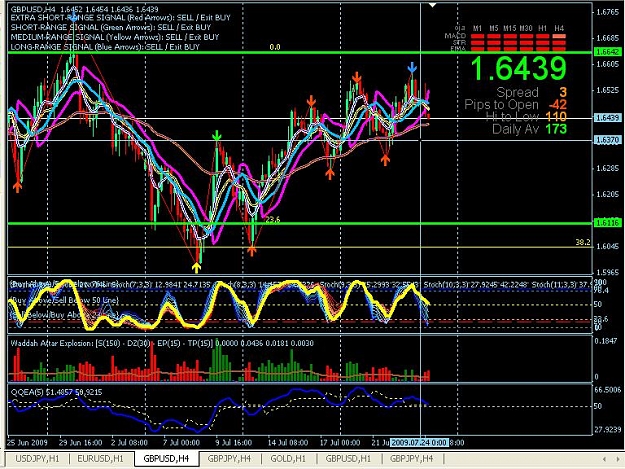Click the EXTRA SHORT-RANGE SIGNAL (Red Arrows) text line
The width and height of the screenshot is (625, 469).
click(x=120, y=18)
